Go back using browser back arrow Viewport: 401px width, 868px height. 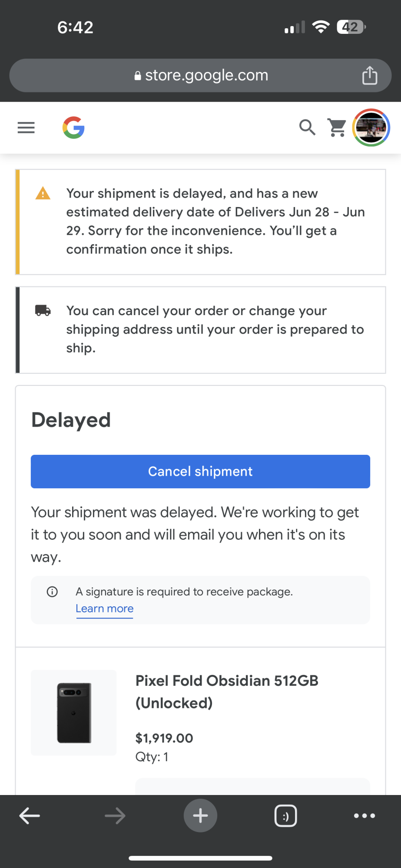[x=30, y=816]
